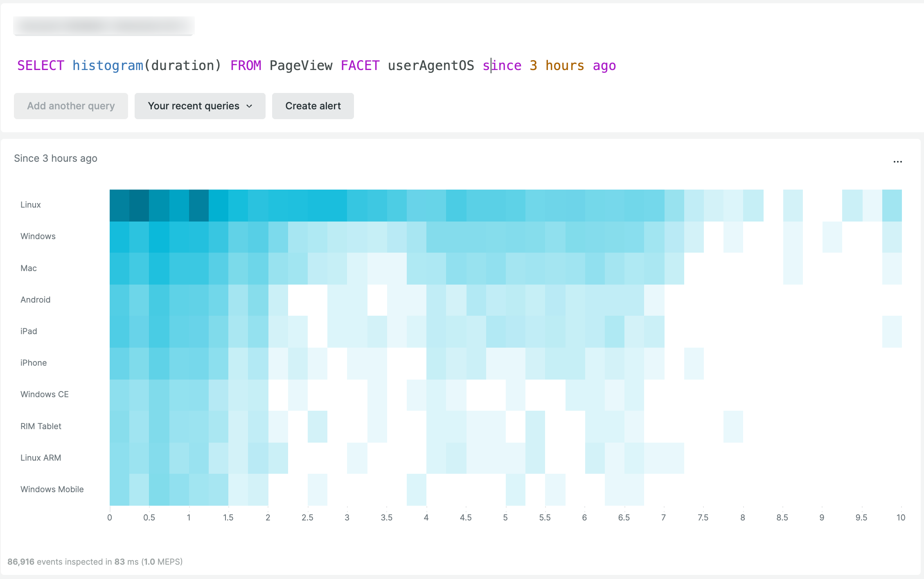
Task: Click 'Add another query' button
Action: pos(71,105)
